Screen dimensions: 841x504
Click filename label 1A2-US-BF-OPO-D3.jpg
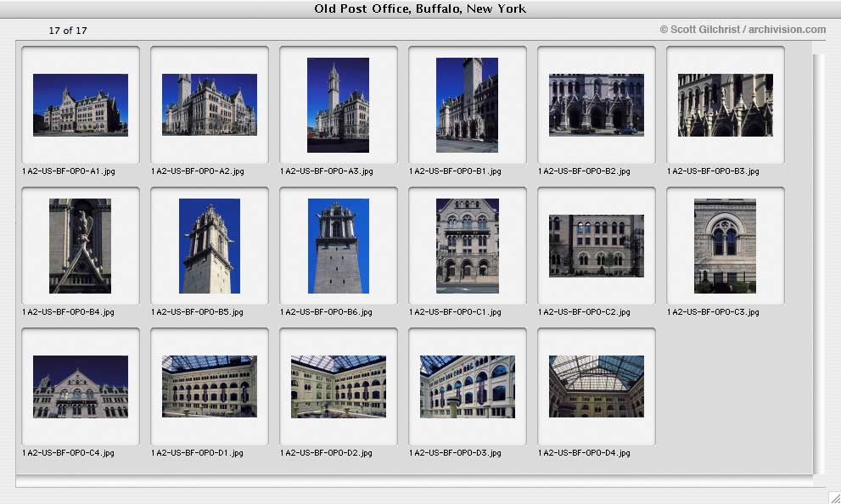(x=456, y=453)
